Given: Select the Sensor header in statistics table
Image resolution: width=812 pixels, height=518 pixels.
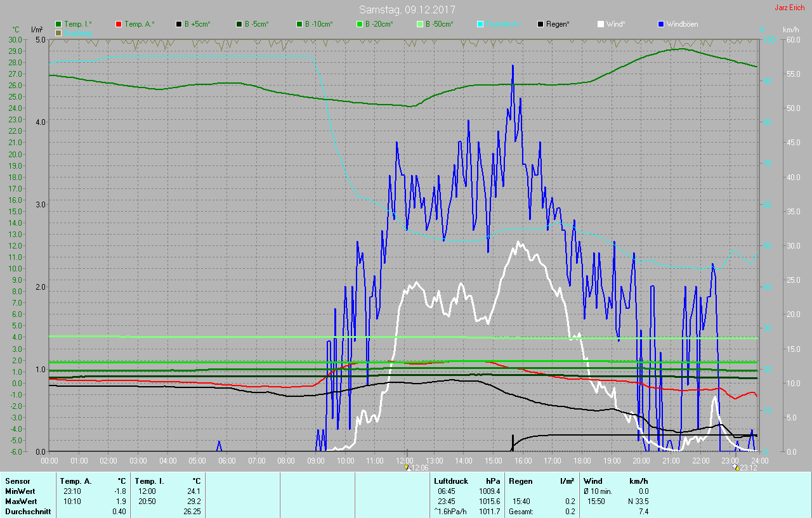Looking at the screenshot, I should 17,481.
